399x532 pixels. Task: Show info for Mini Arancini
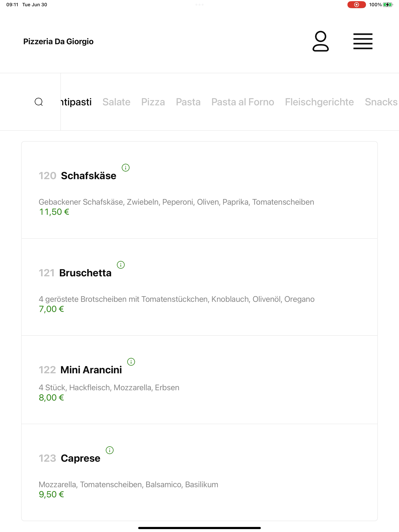coord(131,362)
